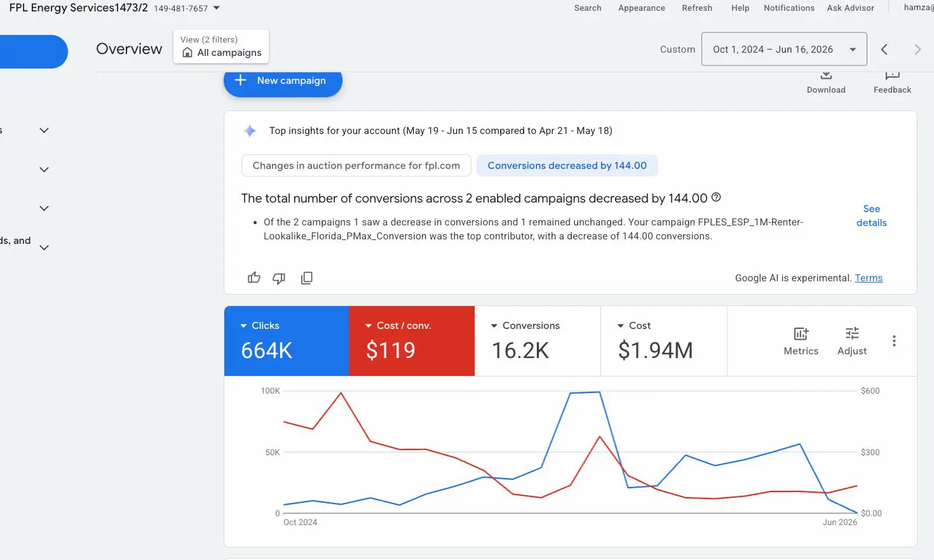Click the 100K y-axis label
Image resolution: width=934 pixels, height=560 pixels.
270,391
